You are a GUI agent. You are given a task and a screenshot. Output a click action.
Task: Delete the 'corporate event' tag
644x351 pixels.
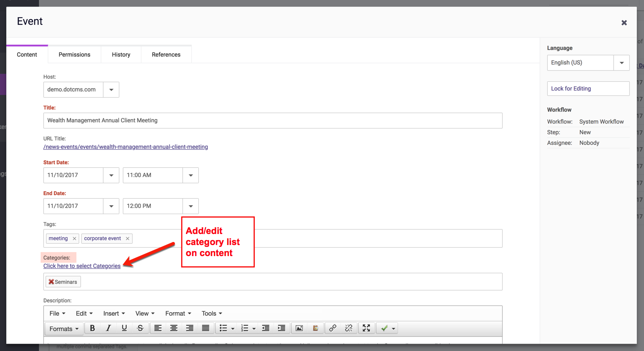[127, 238]
